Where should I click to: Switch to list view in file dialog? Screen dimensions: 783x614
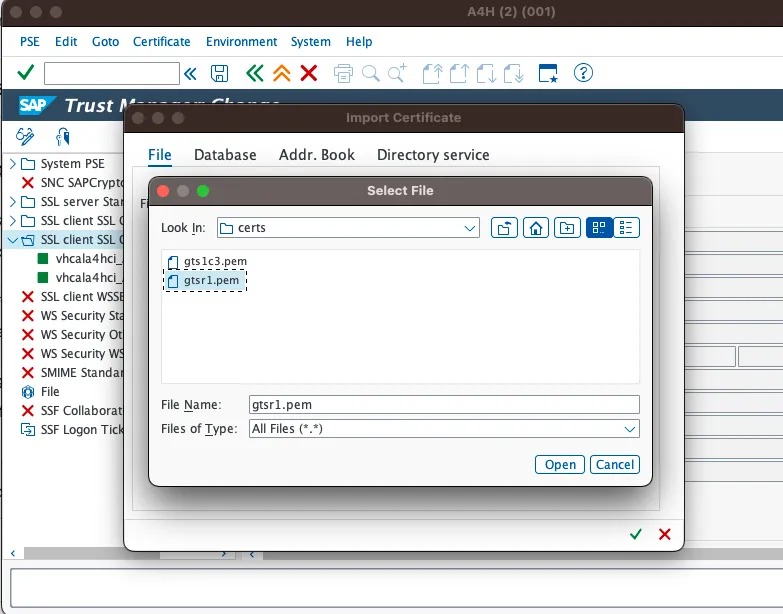click(599, 228)
